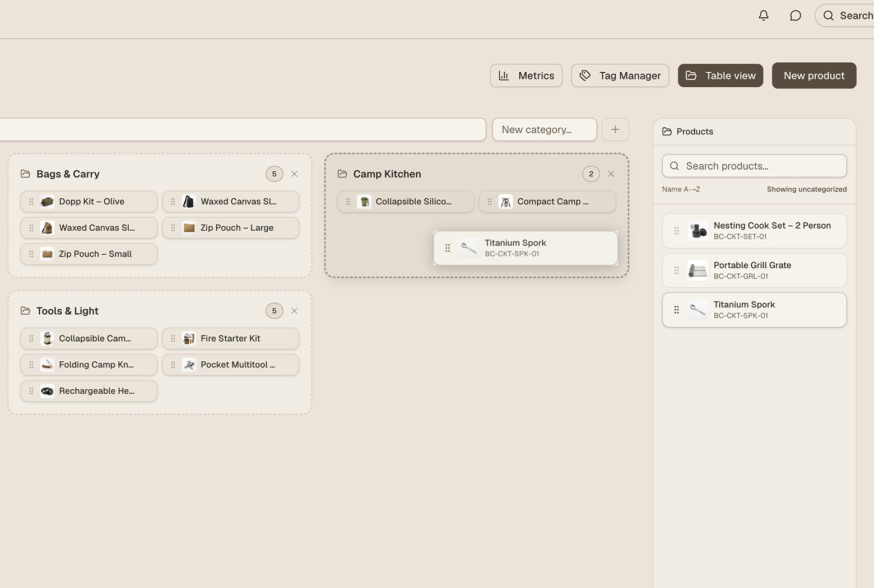Switch to Table view

720,76
